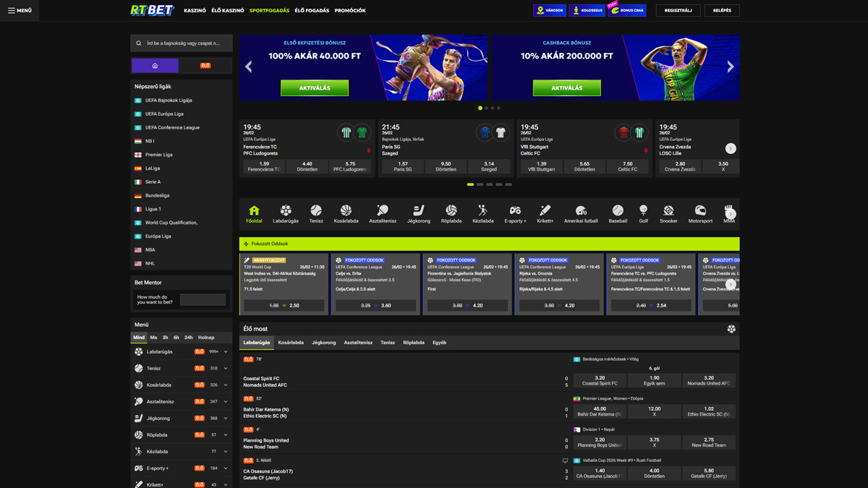
Task: Go to Főoldal home icon
Action: 254,214
